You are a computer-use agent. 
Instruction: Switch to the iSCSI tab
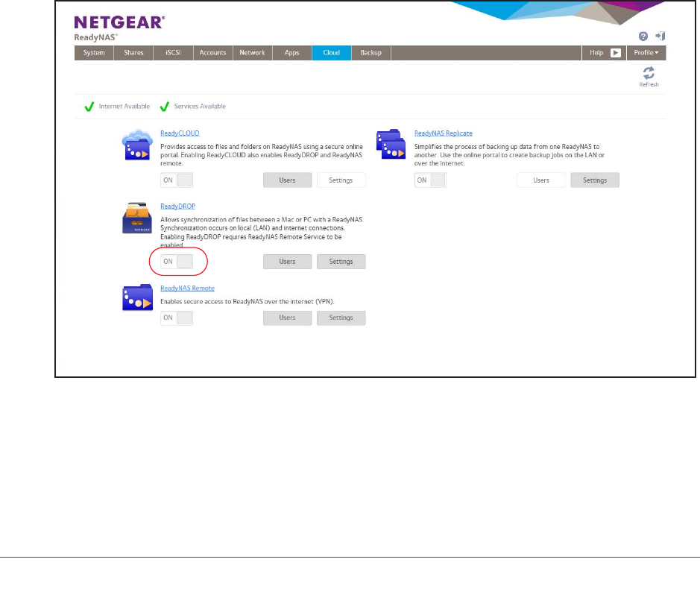tap(173, 53)
